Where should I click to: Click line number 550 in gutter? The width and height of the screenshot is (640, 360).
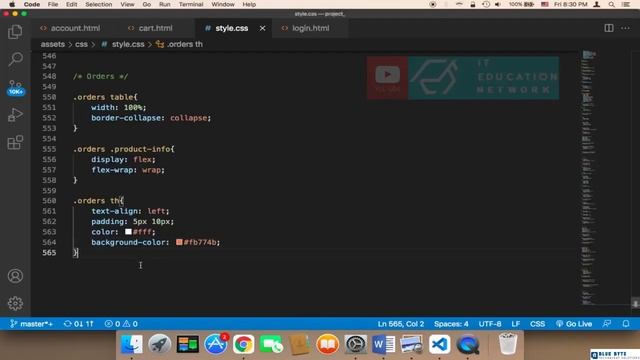(x=49, y=97)
